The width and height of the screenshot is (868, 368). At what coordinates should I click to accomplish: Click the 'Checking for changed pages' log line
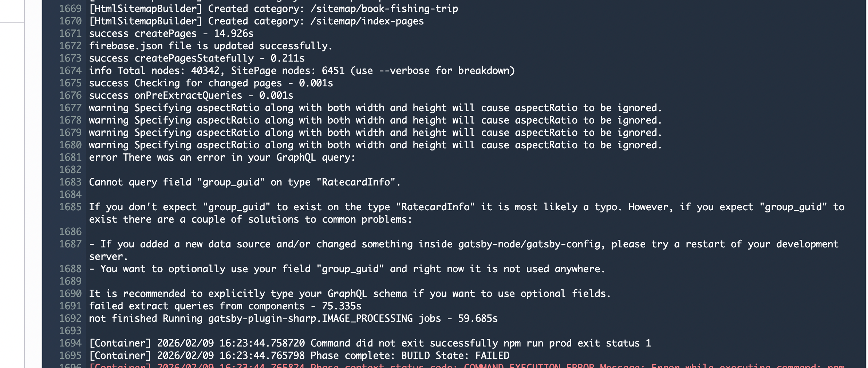tap(211, 83)
